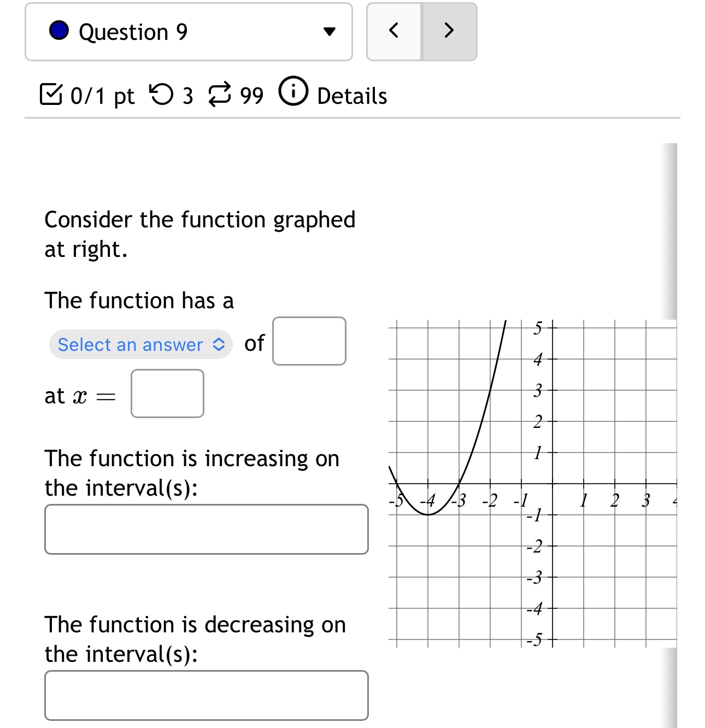Open the Select an answer dropdown
705x728 pixels.
139,344
